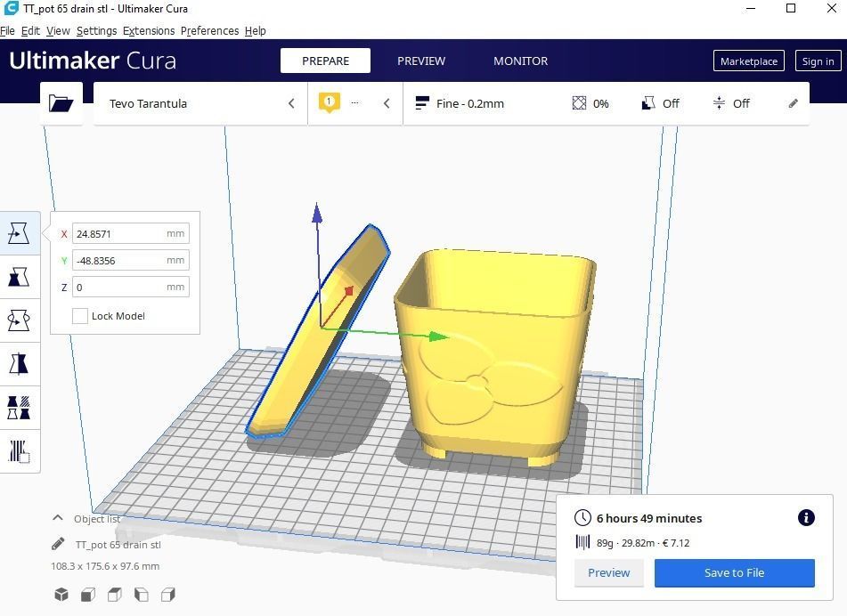Click pencil icon to edit print settings
The width and height of the screenshot is (847, 616).
pyautogui.click(x=793, y=103)
